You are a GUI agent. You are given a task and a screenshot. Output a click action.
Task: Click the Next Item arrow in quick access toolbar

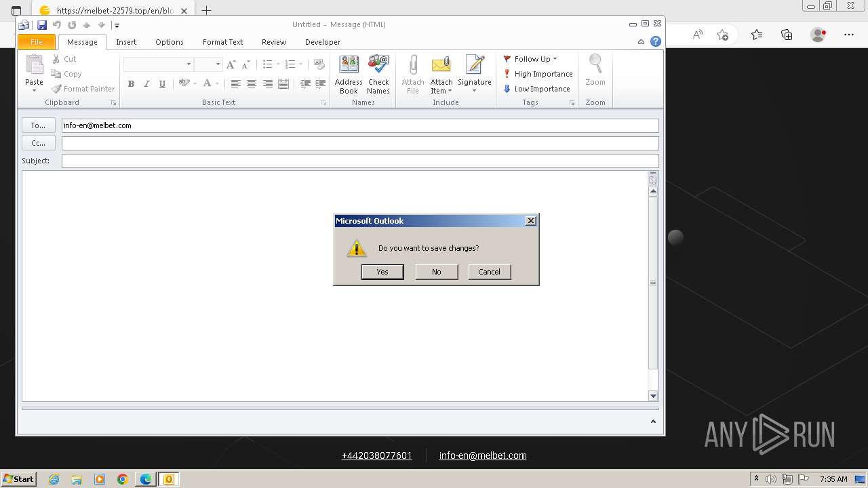point(102,25)
